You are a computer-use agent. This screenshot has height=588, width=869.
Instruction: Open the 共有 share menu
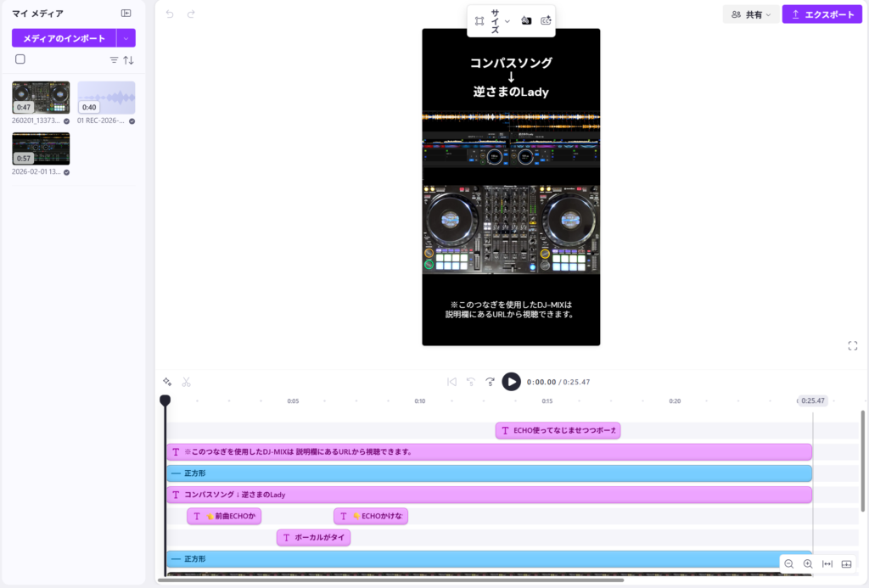751,14
